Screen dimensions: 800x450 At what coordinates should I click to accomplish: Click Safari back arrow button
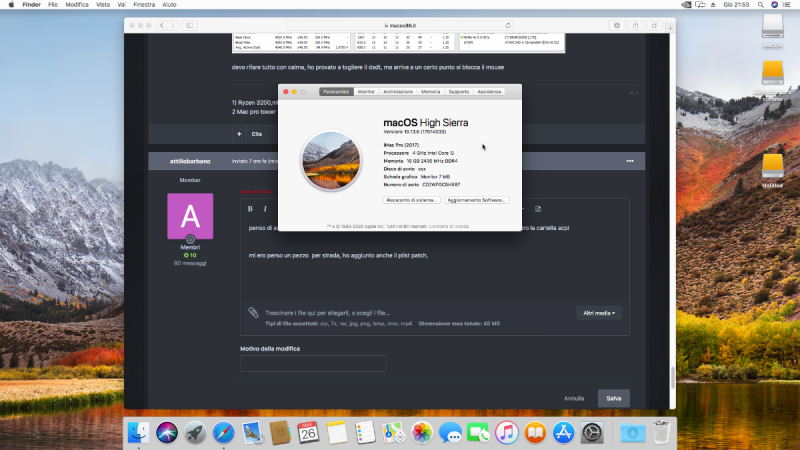[x=162, y=26]
